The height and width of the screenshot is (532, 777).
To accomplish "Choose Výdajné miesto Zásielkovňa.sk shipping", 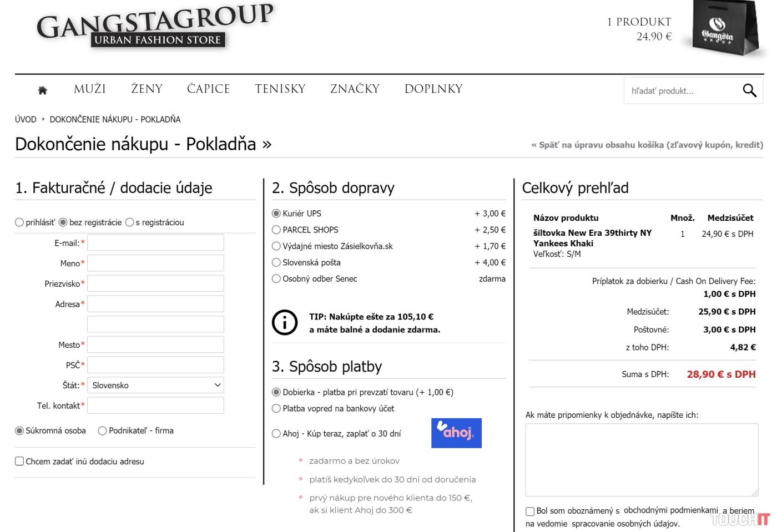I will tap(276, 246).
